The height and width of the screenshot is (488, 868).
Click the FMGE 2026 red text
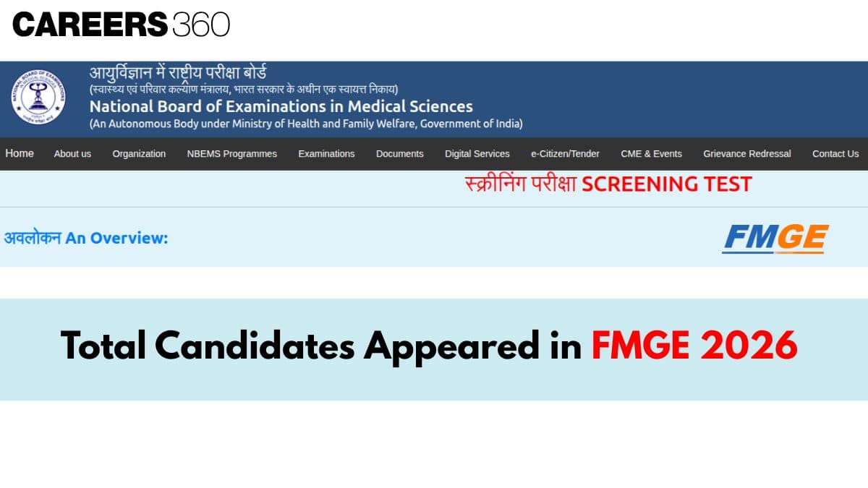[695, 346]
